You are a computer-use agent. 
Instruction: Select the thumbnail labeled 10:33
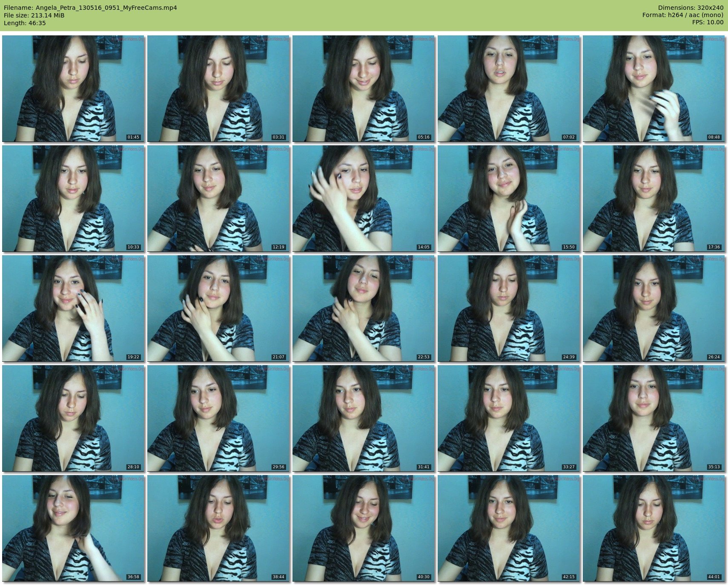coord(73,199)
